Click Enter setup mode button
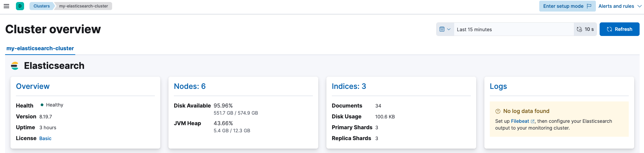This screenshot has width=644, height=153. tap(567, 6)
